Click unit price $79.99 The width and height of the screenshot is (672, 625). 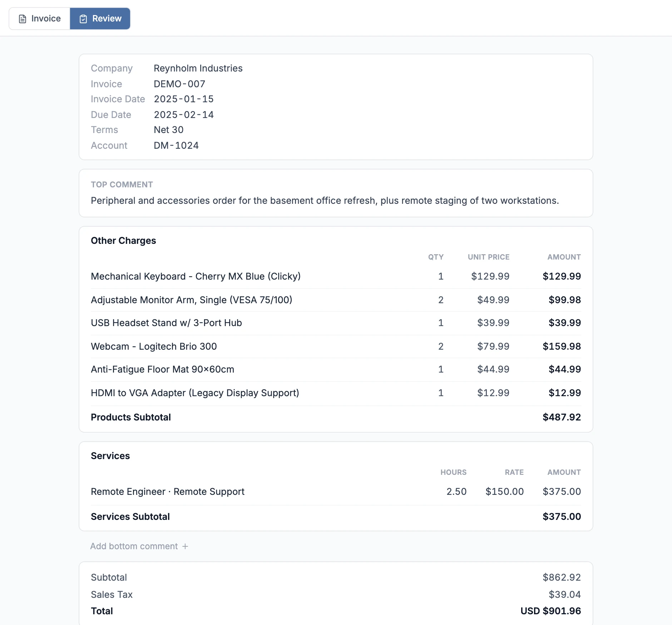[493, 346]
